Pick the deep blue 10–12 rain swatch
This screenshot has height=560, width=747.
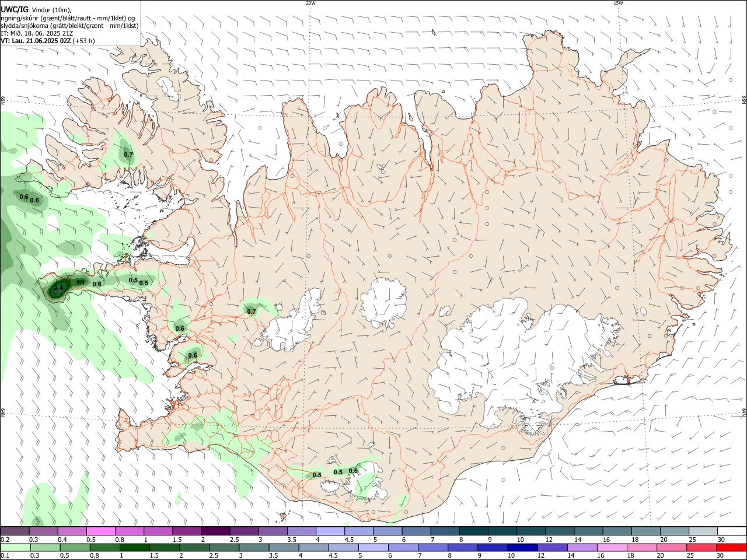[x=522, y=548]
